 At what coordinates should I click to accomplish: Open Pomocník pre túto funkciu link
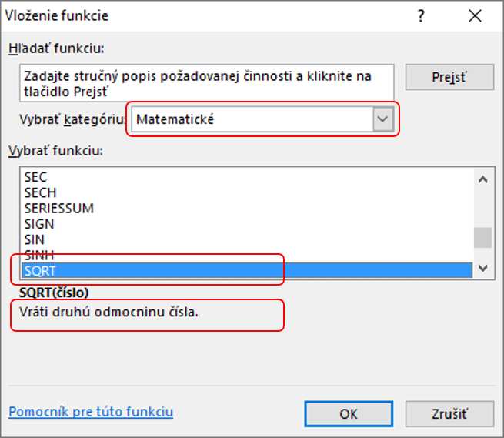(x=91, y=412)
